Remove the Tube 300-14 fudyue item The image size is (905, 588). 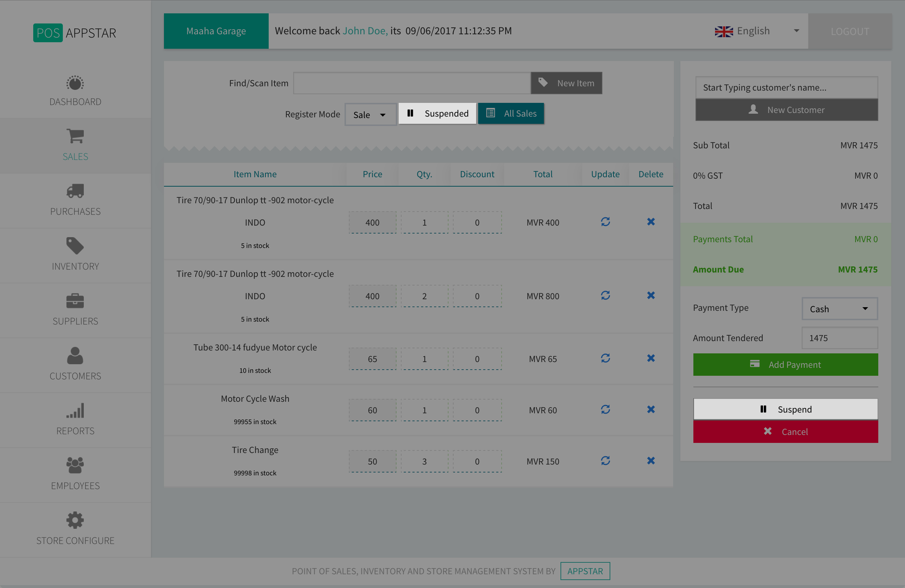651,358
